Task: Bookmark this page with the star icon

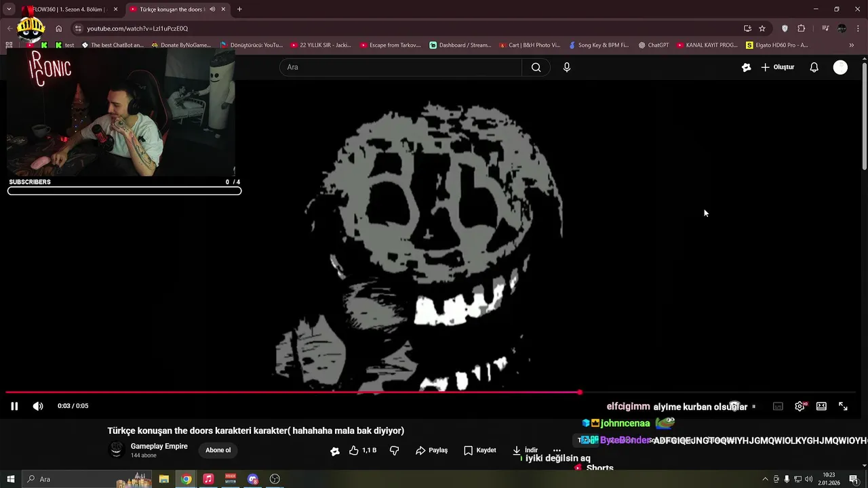Action: pos(762,28)
